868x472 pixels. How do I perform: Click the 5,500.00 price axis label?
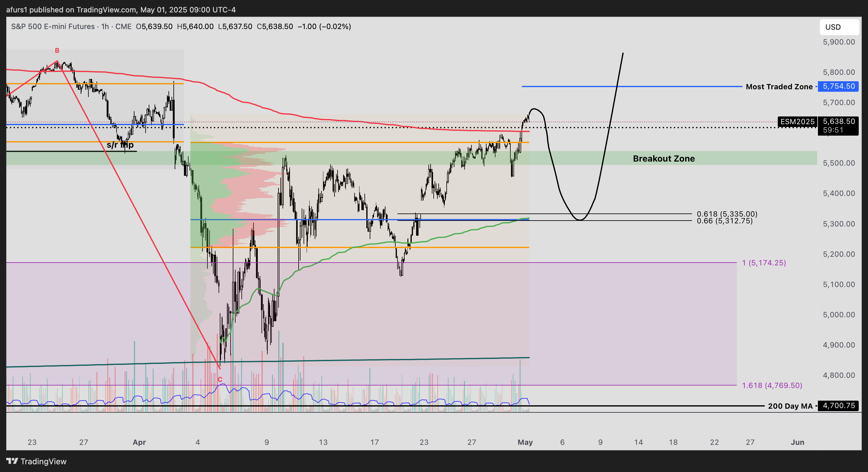(839, 163)
